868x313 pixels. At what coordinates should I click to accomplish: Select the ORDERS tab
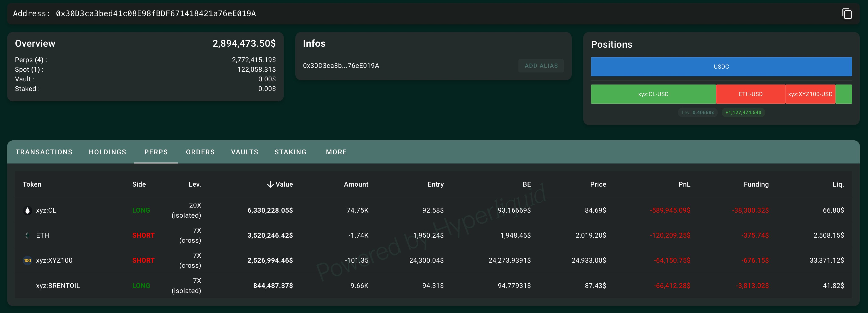point(200,152)
